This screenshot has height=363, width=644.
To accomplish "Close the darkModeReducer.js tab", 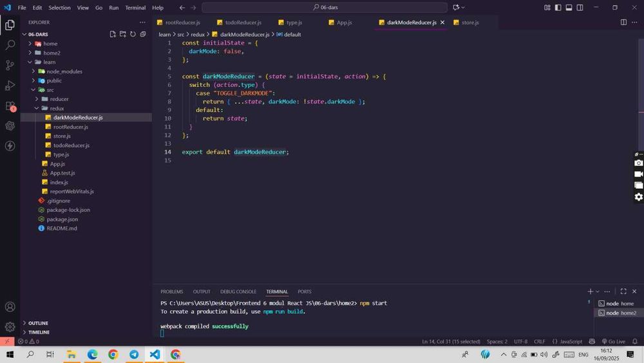I will 442,22.
